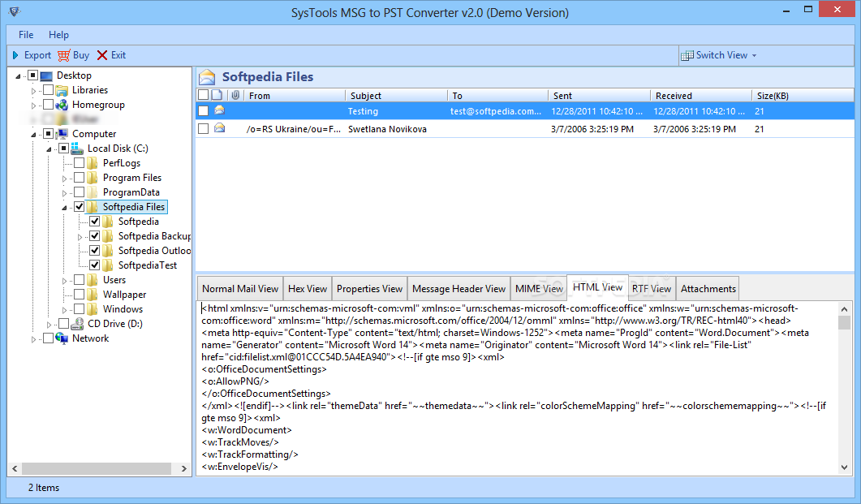
Task: Uncheck the Softpedia Outlook folder checkbox
Action: pos(94,250)
